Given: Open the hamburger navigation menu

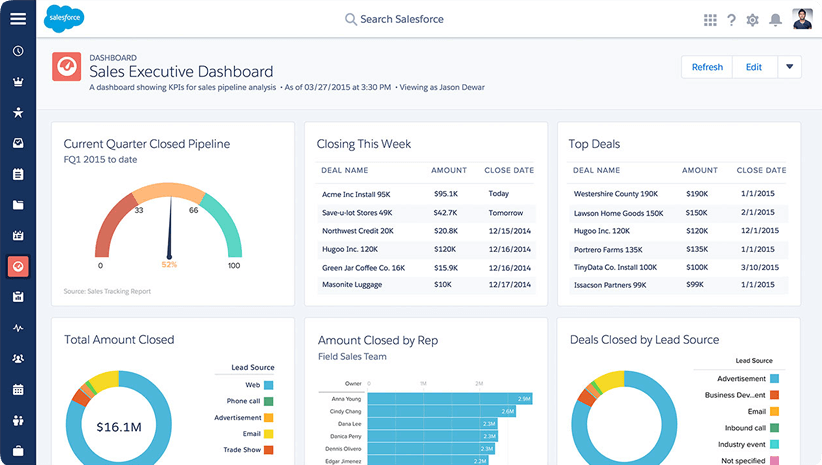Looking at the screenshot, I should 18,18.
